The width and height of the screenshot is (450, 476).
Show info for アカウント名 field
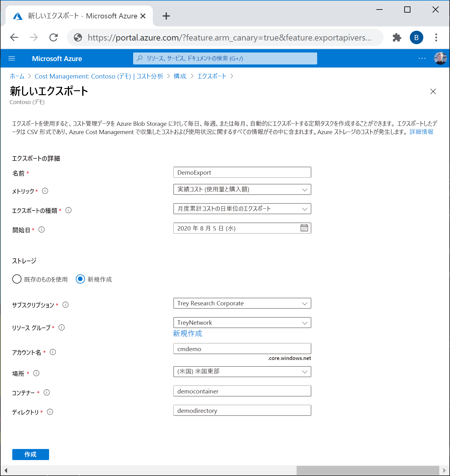tap(53, 352)
